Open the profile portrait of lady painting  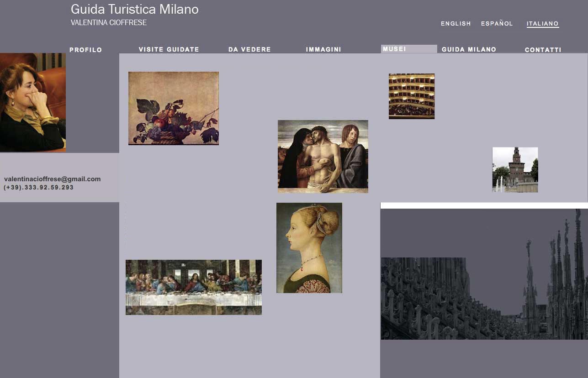(x=309, y=248)
